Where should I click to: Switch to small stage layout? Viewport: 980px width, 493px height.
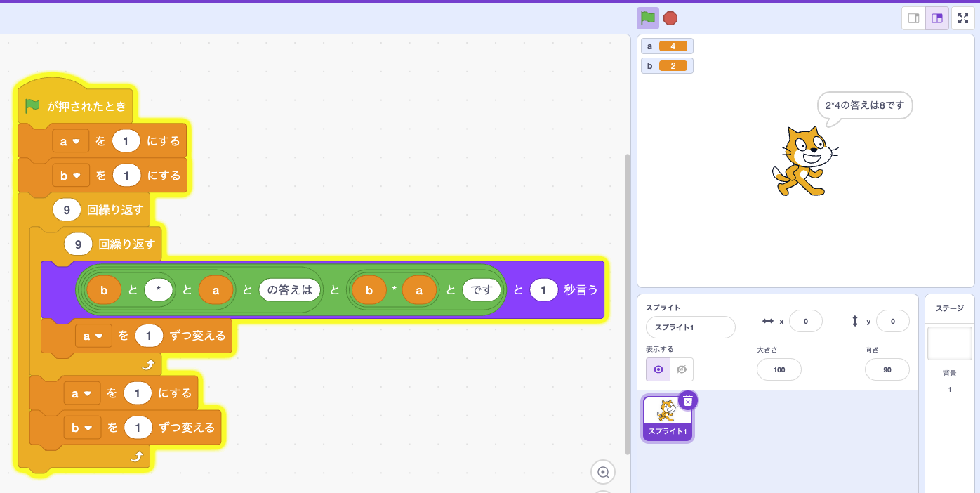tap(913, 18)
